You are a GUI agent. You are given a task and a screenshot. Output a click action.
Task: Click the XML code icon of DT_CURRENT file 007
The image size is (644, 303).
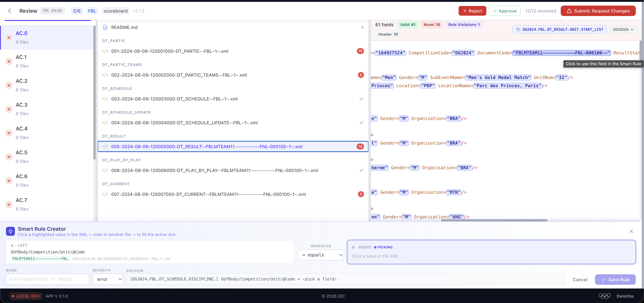click(105, 194)
